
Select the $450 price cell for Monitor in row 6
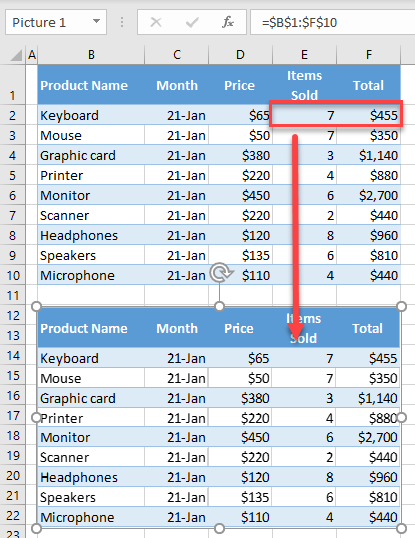(x=240, y=196)
